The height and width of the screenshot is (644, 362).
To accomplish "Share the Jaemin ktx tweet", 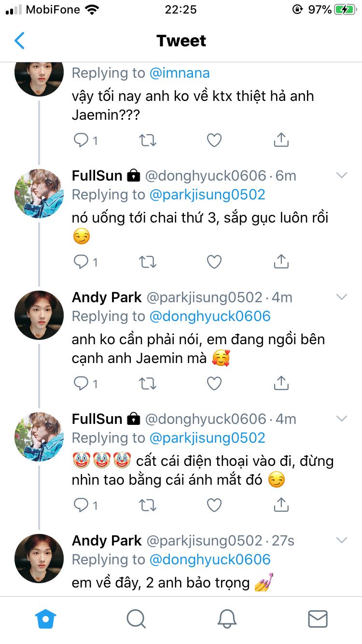I will (x=280, y=140).
